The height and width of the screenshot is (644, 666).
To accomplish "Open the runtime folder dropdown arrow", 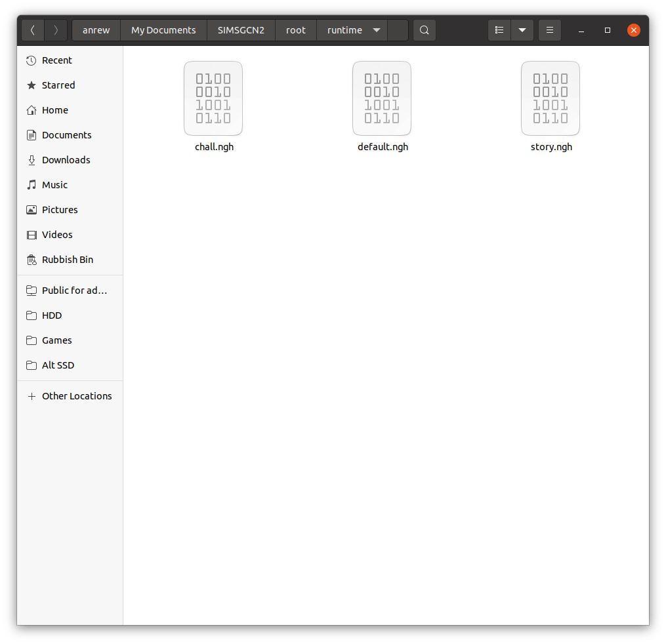I will 377,30.
